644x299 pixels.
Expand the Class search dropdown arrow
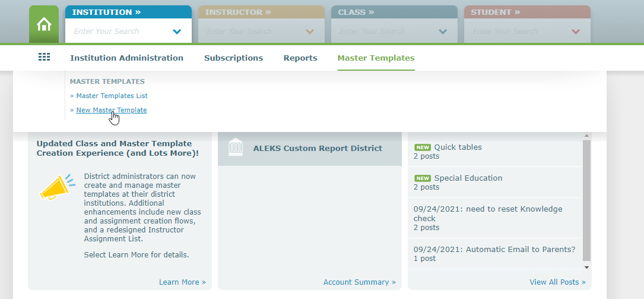(442, 32)
